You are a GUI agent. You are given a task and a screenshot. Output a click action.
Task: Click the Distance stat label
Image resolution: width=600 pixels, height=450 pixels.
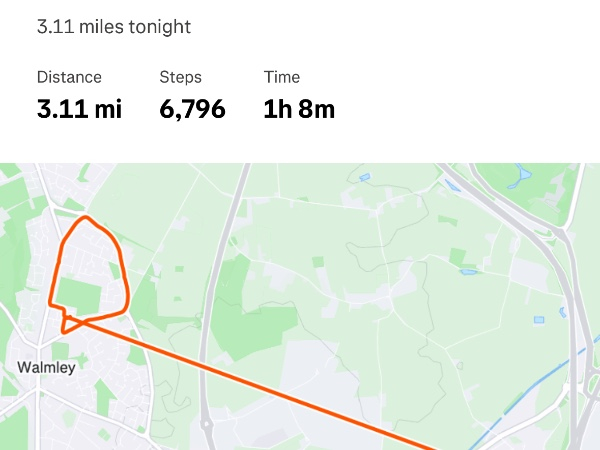(x=69, y=77)
